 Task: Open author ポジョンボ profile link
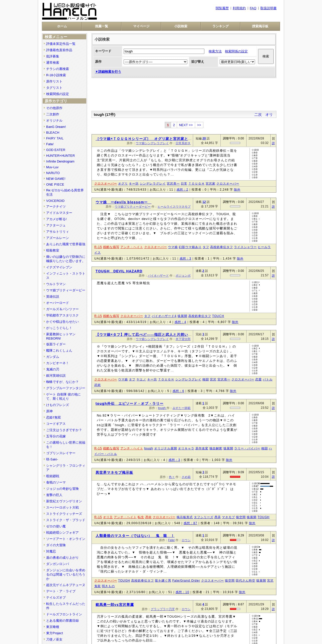183,276
